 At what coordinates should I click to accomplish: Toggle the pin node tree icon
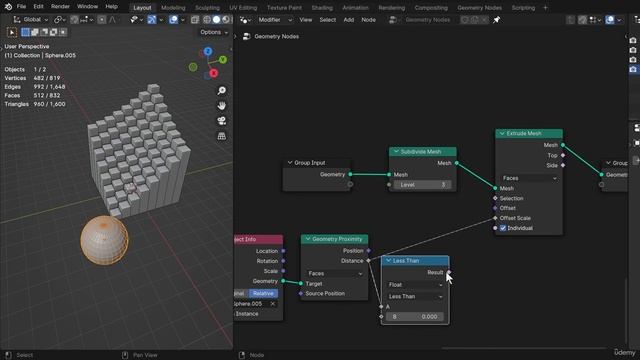[x=496, y=20]
